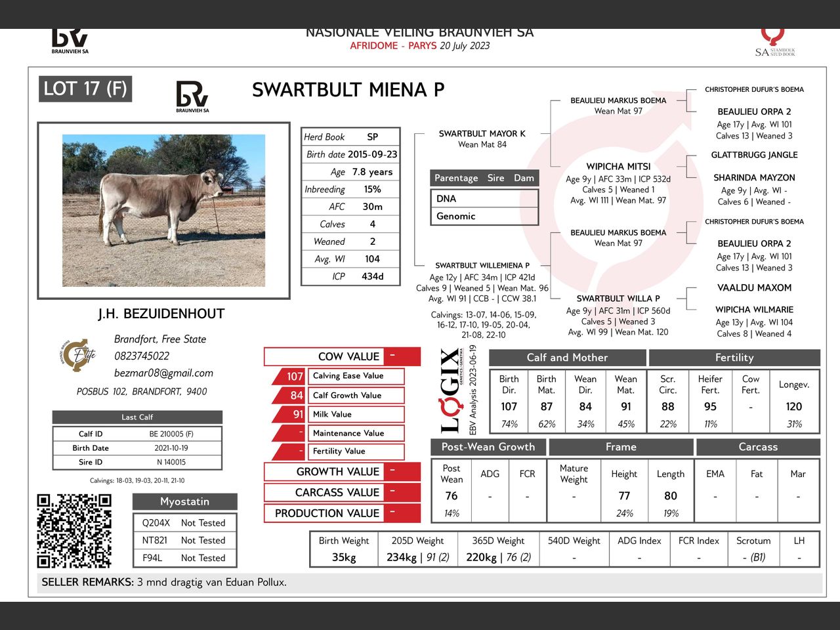
Task: Click the Birth Dir. value 107
Action: (509, 407)
